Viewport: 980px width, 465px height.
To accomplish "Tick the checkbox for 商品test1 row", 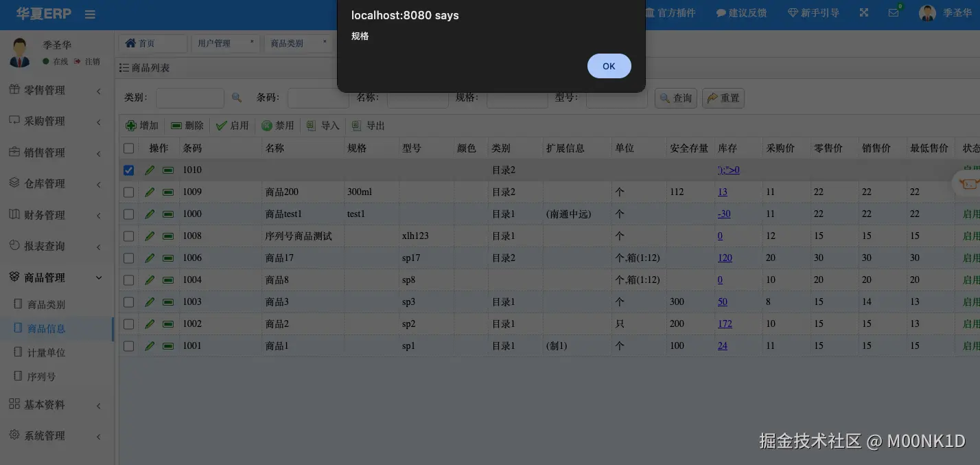I will point(128,214).
